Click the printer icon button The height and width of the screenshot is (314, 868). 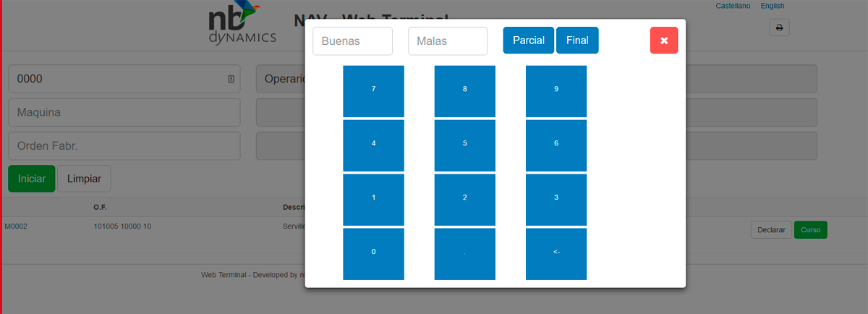click(x=779, y=27)
